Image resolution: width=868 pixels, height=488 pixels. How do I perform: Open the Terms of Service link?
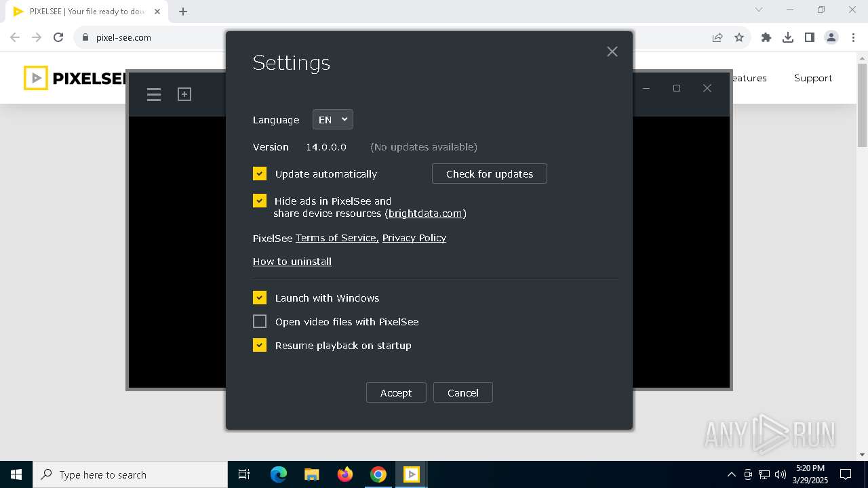[337, 238]
